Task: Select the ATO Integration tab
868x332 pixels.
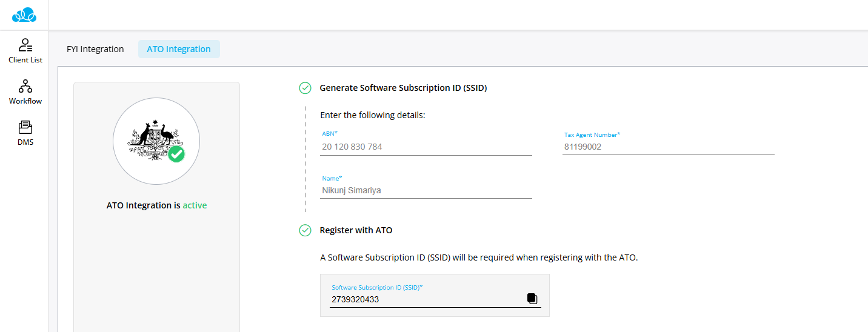Action: point(179,49)
